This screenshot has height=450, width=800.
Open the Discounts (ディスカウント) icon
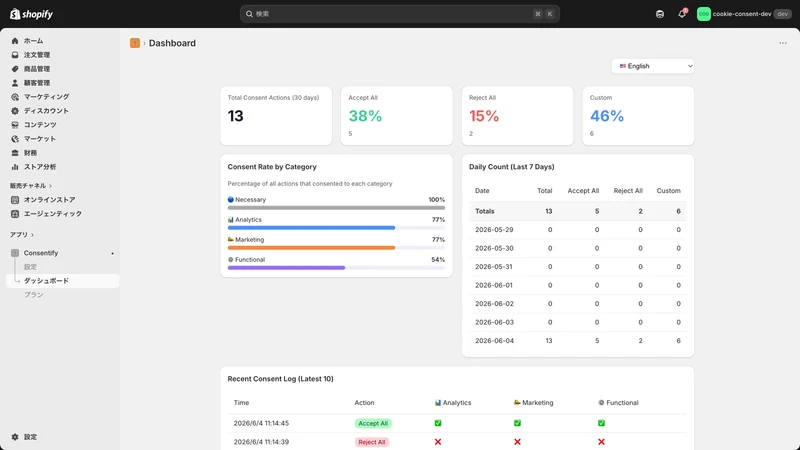click(15, 111)
